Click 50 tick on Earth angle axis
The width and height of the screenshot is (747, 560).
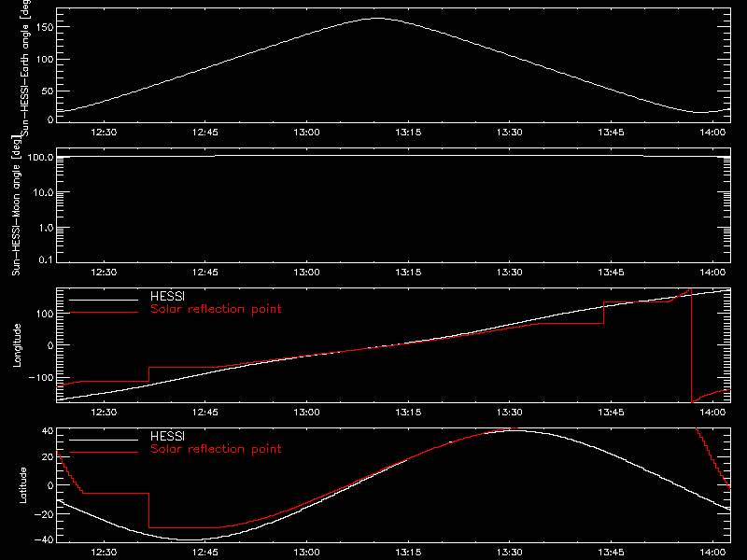[x=48, y=91]
